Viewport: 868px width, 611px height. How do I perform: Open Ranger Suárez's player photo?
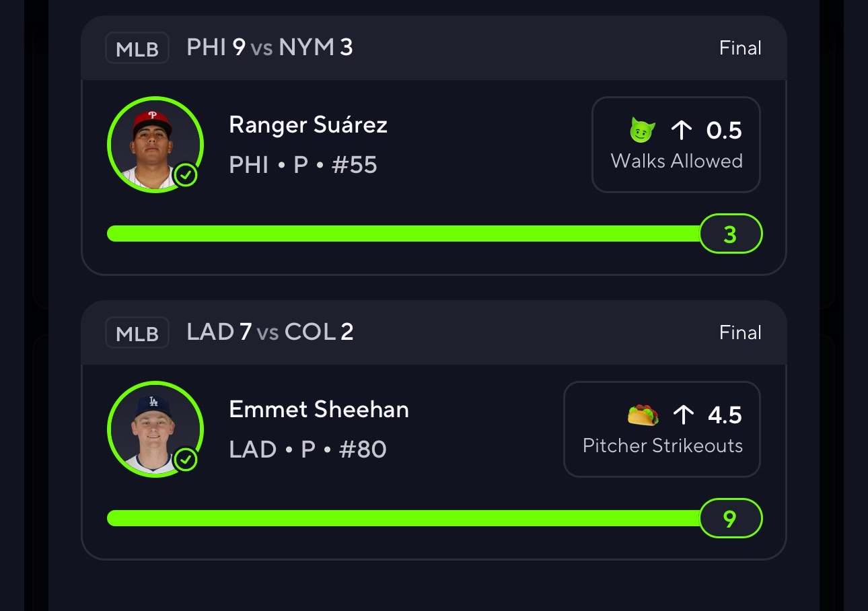(154, 144)
